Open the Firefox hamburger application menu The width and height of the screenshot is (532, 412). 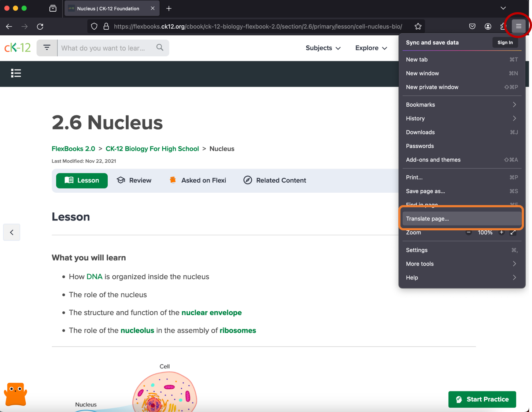[518, 26]
